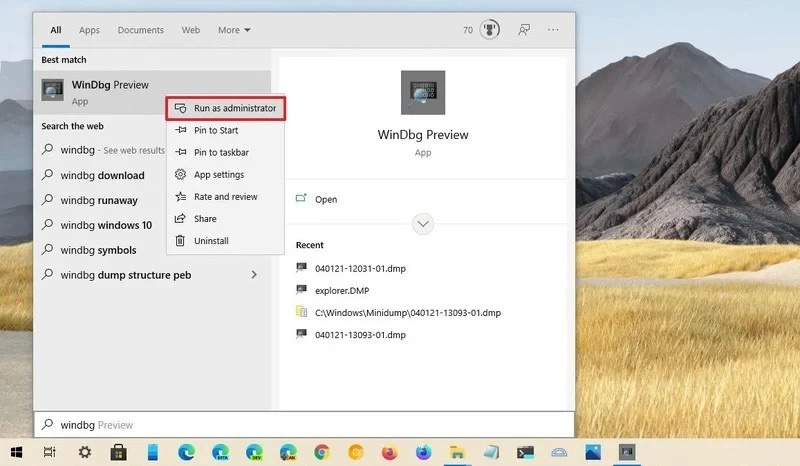Launch Firefox Nightly from the taskbar
The image size is (800, 466).
(x=423, y=452)
